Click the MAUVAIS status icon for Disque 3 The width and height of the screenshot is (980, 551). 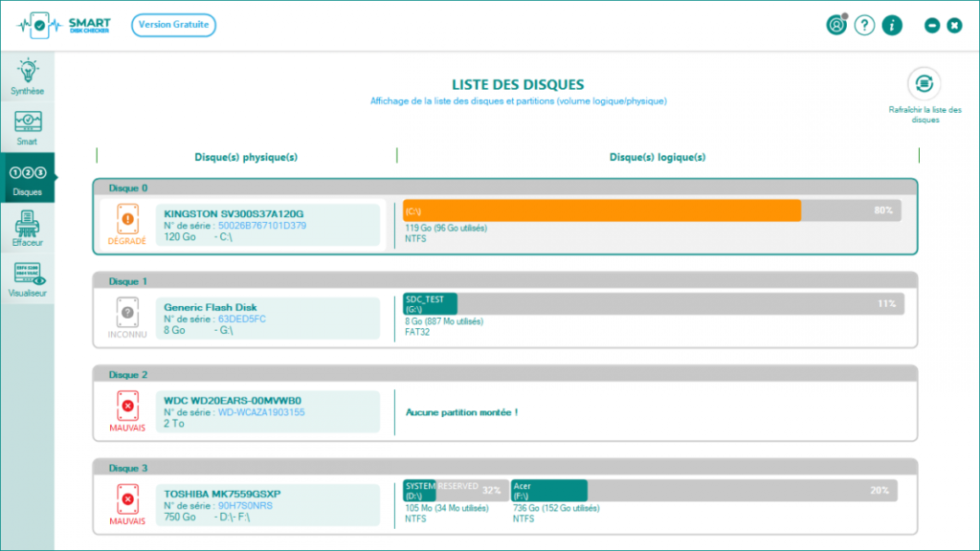127,505
